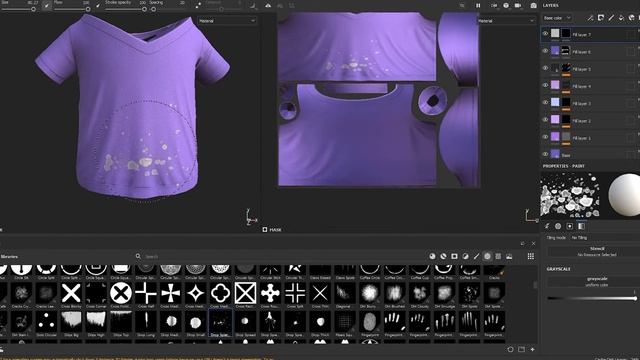Toggle the highlighted Alphas filter icon
The height and width of the screenshot is (360, 640).
(x=487, y=256)
